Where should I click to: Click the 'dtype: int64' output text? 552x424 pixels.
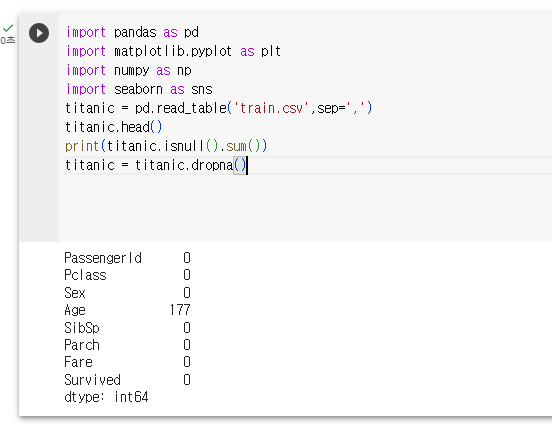coord(106,397)
